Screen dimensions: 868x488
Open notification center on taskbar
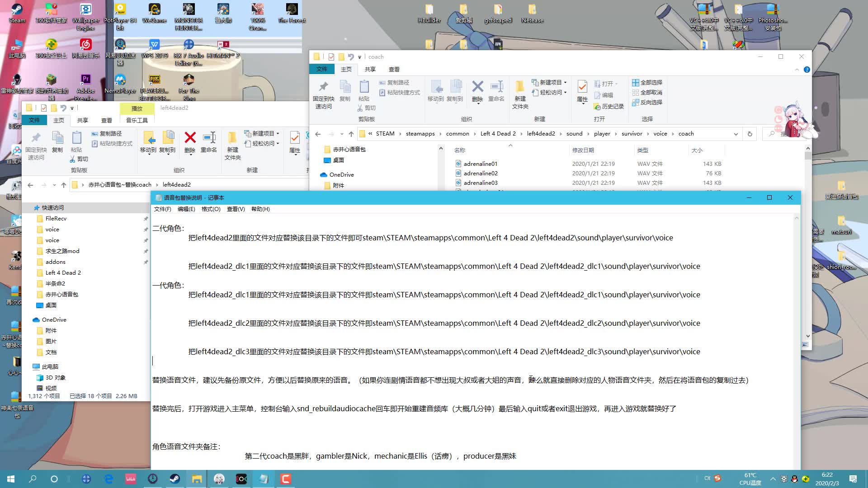point(853,479)
